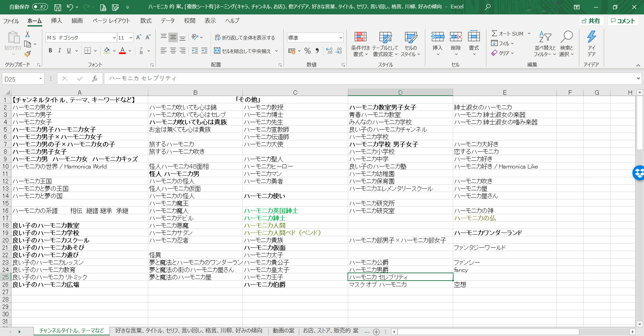Viewport: 644px width, 336px height.
Task: Toggle italic formatting
Action: 59,50
